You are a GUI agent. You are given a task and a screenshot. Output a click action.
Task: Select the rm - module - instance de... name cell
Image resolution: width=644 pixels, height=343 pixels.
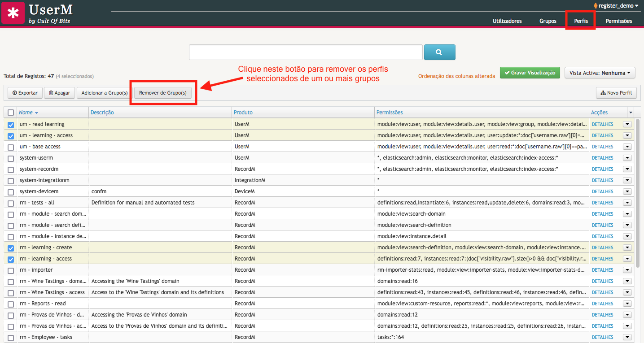[x=53, y=236]
